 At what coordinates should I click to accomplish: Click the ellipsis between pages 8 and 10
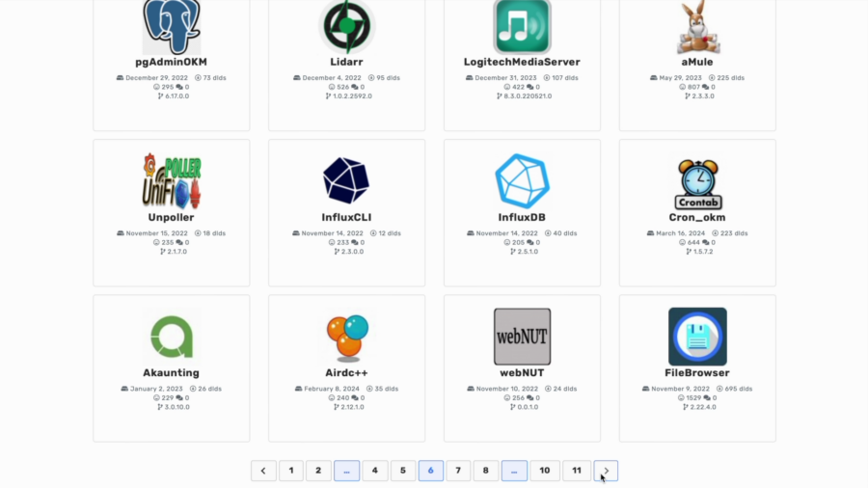coord(514,471)
